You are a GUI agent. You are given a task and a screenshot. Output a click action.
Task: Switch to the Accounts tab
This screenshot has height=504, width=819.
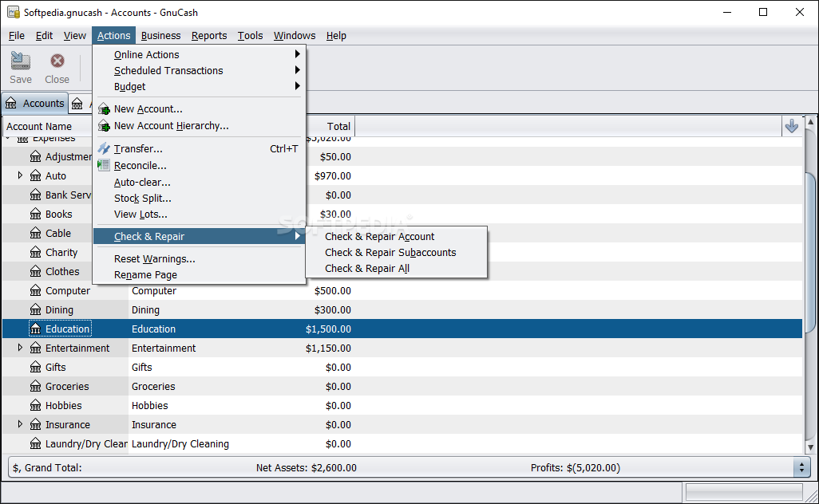coord(35,104)
